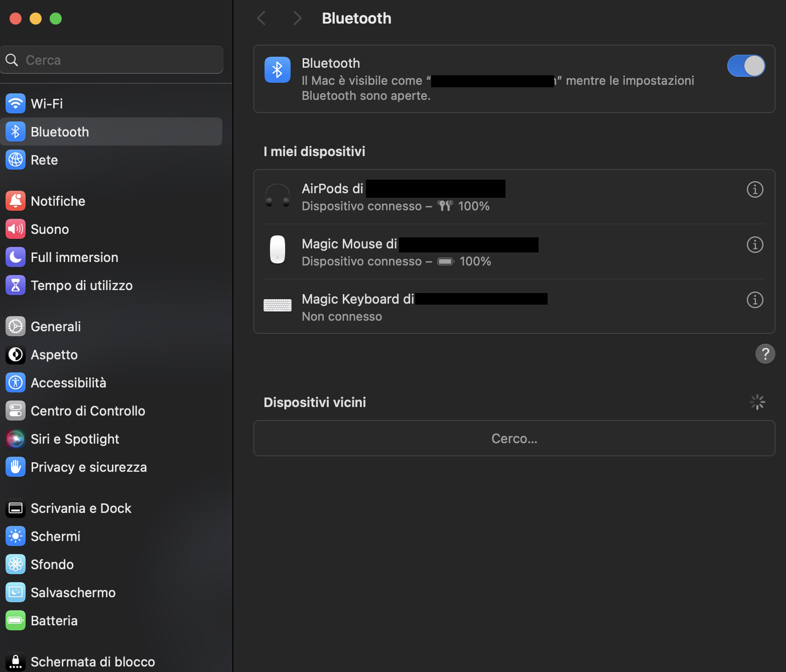The height and width of the screenshot is (672, 786).
Task: Open Batteria settings from the sidebar
Action: [54, 620]
